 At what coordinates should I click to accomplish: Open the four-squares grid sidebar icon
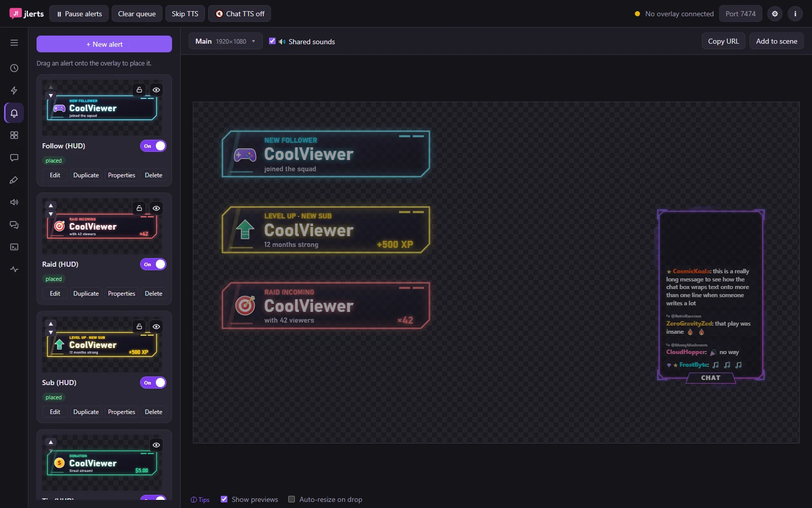pos(14,135)
